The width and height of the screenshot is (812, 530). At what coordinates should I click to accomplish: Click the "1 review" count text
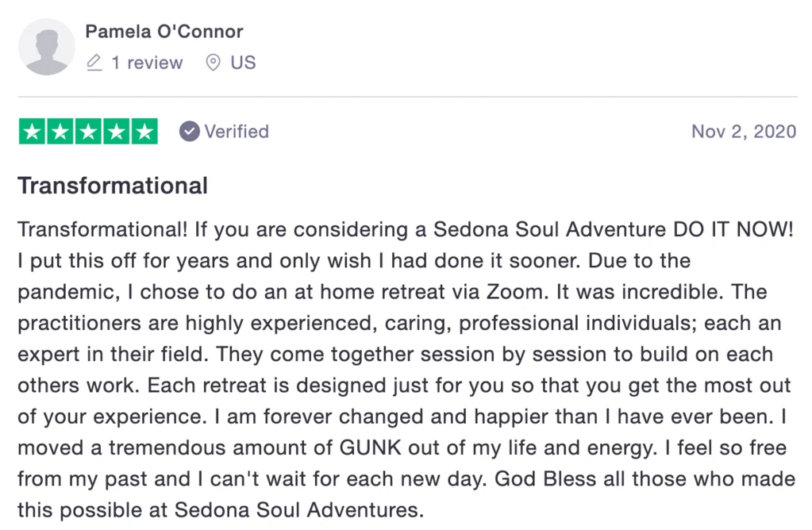tap(147, 63)
